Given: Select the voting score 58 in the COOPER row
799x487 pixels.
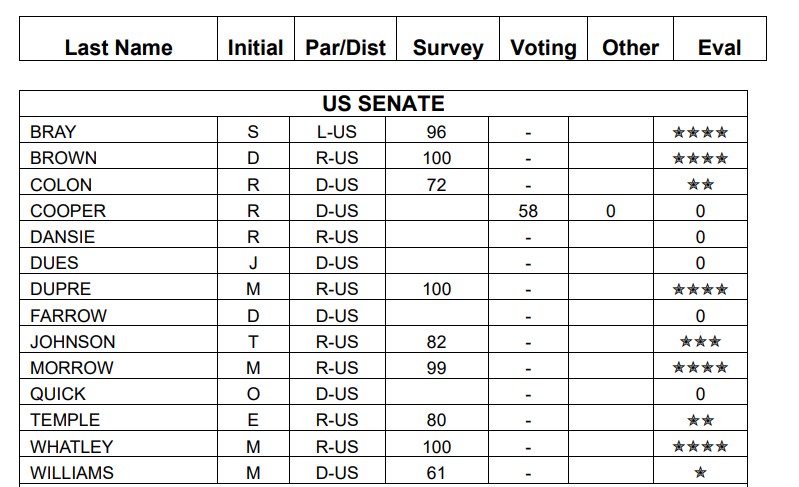Looking at the screenshot, I should [528, 211].
